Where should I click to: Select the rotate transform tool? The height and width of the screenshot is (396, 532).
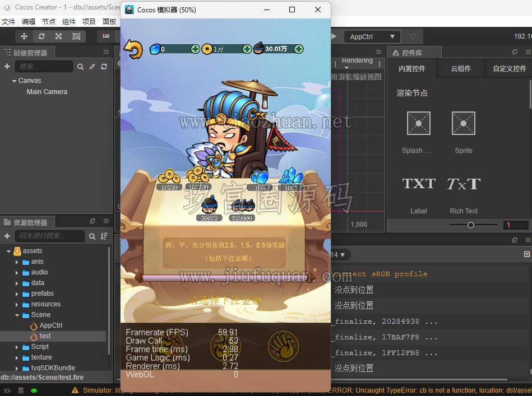click(x=41, y=36)
